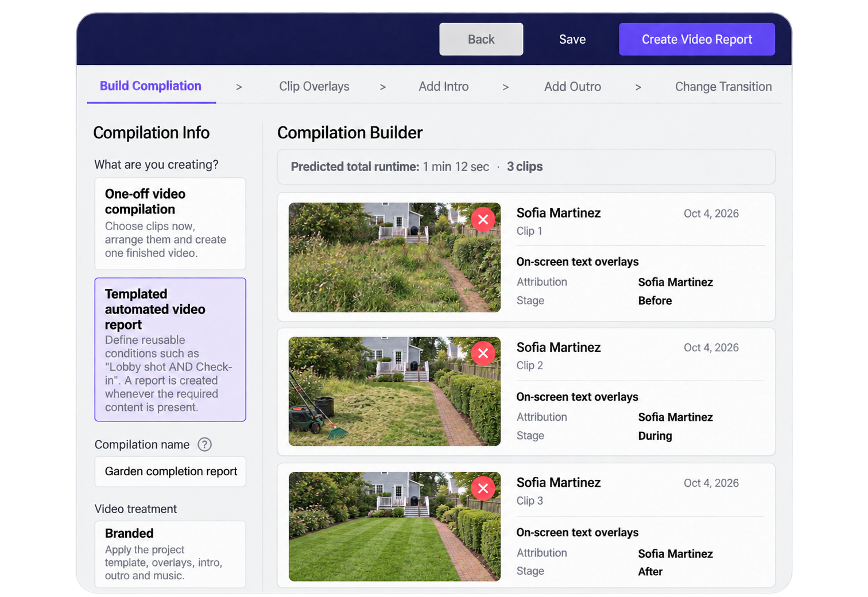This screenshot has width=868, height=597.
Task: Open the Build Compilation tab
Action: click(x=151, y=86)
